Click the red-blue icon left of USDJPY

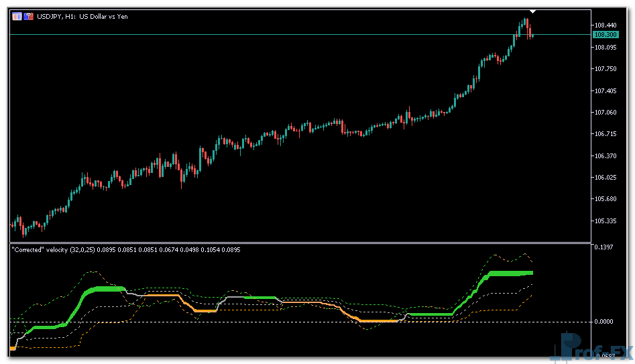[29, 16]
